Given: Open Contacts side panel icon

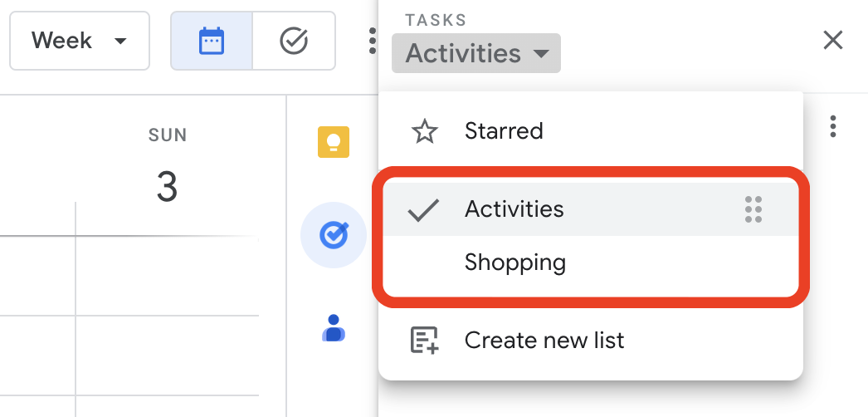Looking at the screenshot, I should (334, 328).
